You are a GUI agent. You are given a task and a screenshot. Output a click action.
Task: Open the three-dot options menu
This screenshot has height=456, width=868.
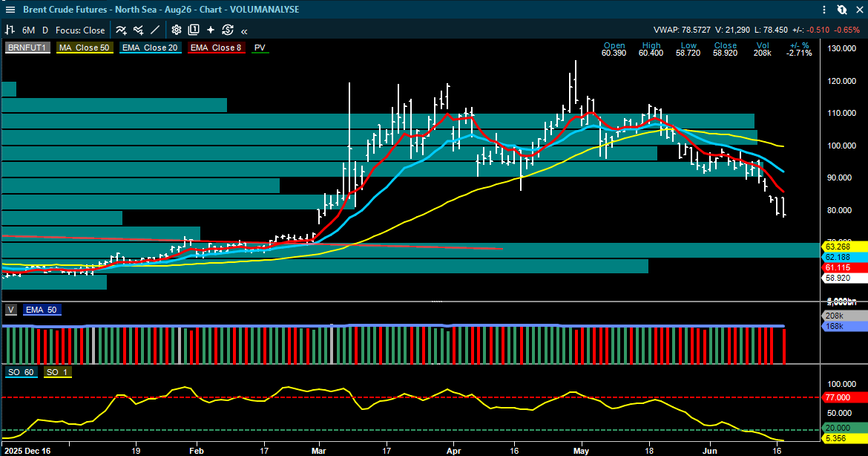coord(825,10)
